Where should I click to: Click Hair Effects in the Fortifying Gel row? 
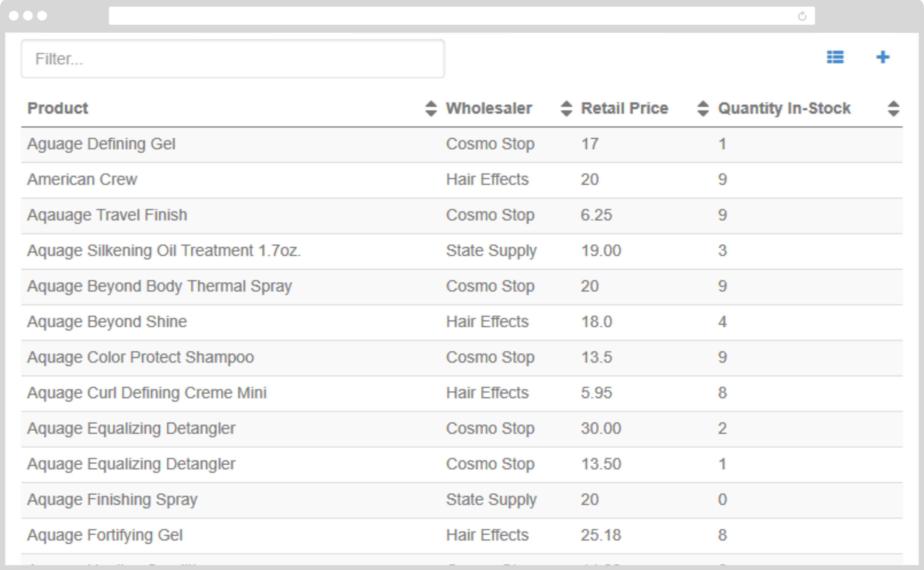[487, 535]
